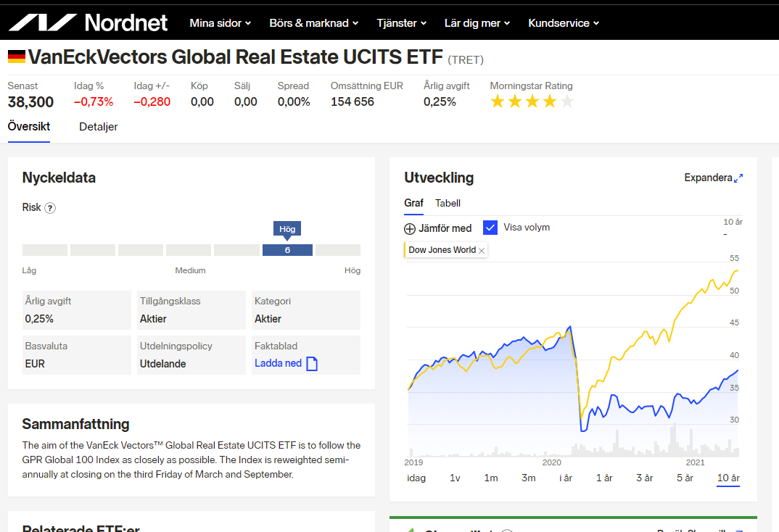Click the Jämför med label

point(445,228)
